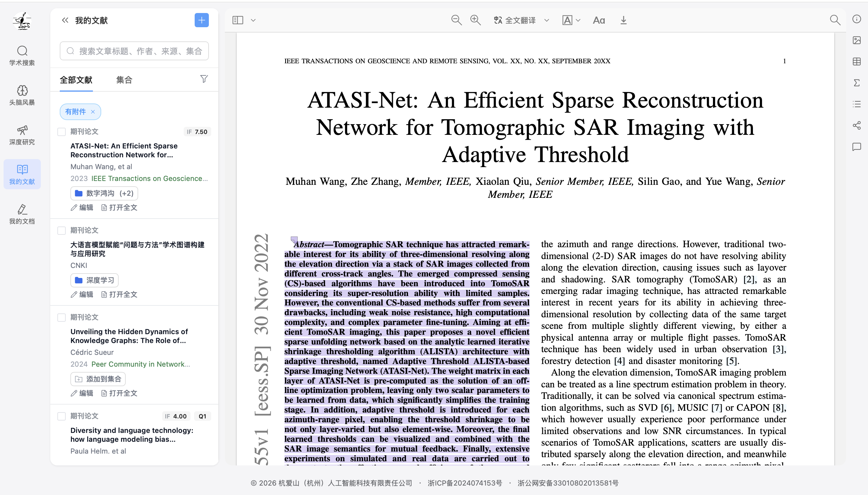Switch to the 全部文献 tab
Viewport: 868px width, 495px height.
click(x=76, y=80)
